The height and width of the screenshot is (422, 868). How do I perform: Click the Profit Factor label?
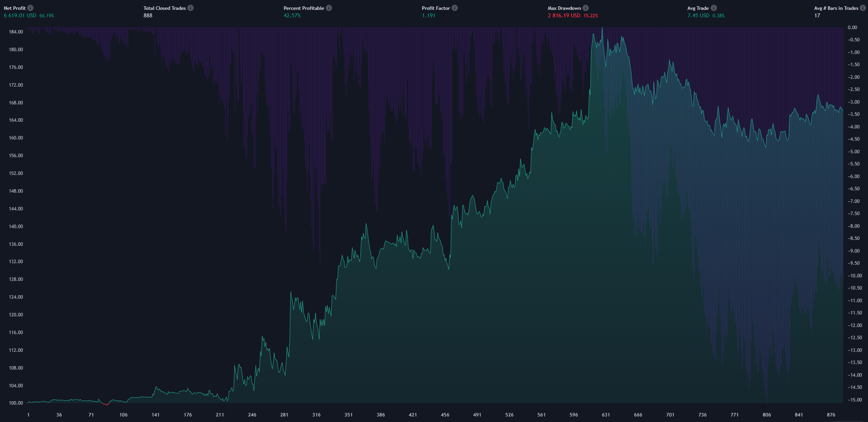436,8
